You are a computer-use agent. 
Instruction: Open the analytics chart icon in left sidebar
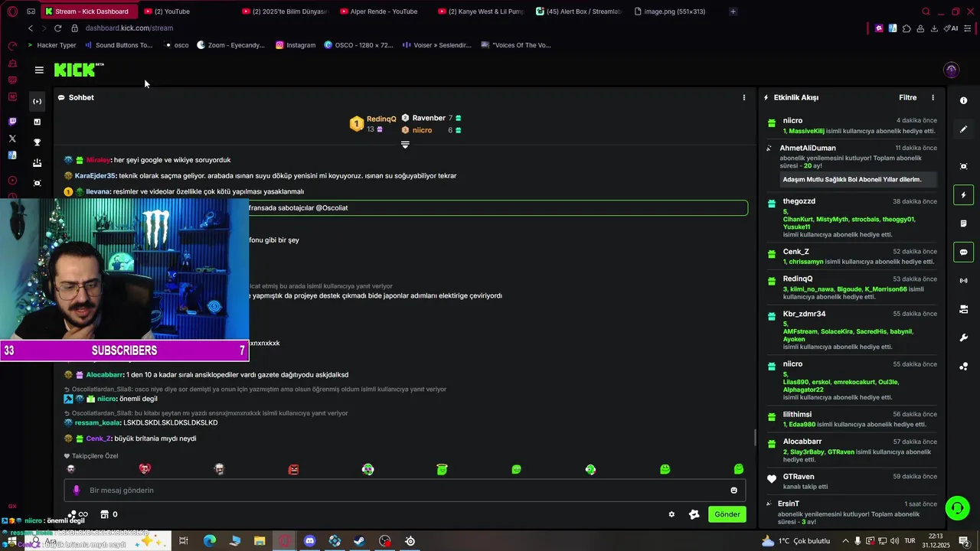(x=37, y=122)
